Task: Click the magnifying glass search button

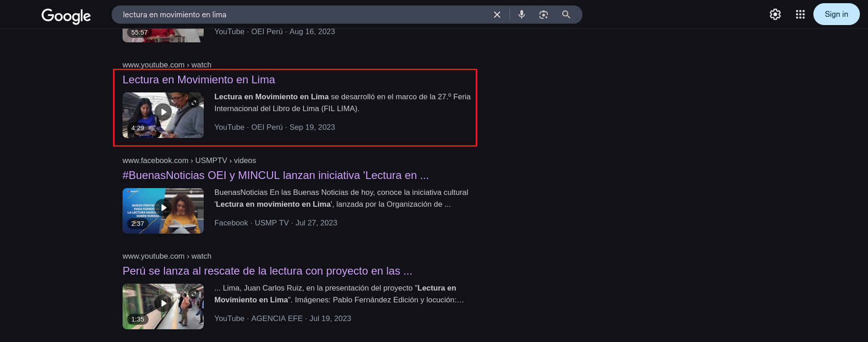Action: [566, 15]
